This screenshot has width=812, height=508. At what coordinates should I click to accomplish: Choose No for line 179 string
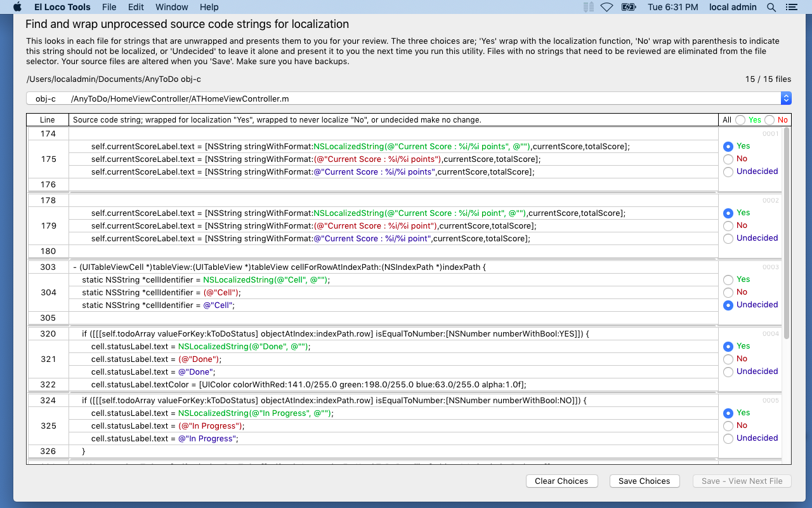click(728, 225)
